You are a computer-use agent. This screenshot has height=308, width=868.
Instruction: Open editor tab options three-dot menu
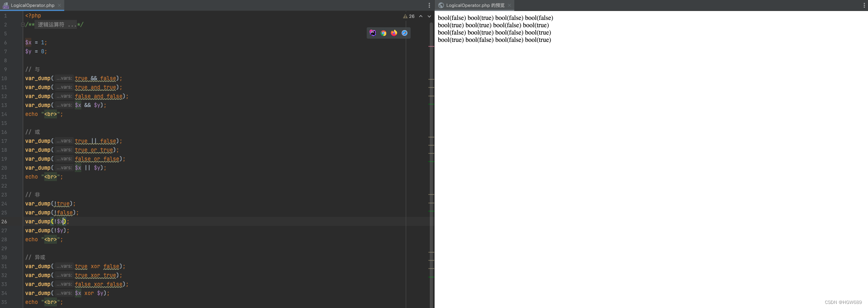[429, 5]
